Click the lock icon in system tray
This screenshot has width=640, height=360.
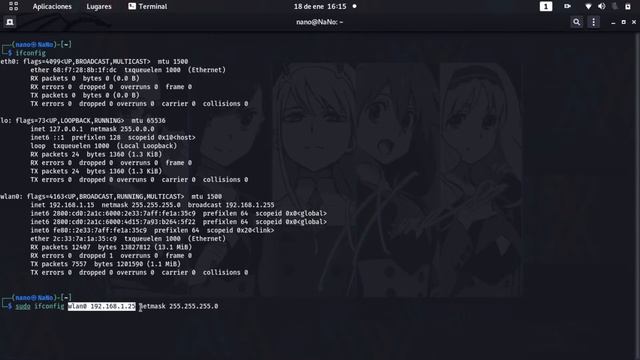[x=628, y=7]
